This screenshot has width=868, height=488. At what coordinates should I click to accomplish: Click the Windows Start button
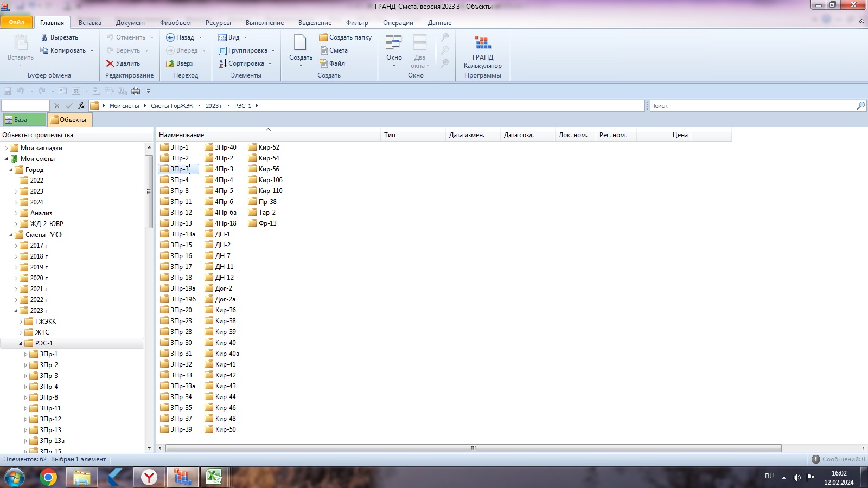coord(15,478)
